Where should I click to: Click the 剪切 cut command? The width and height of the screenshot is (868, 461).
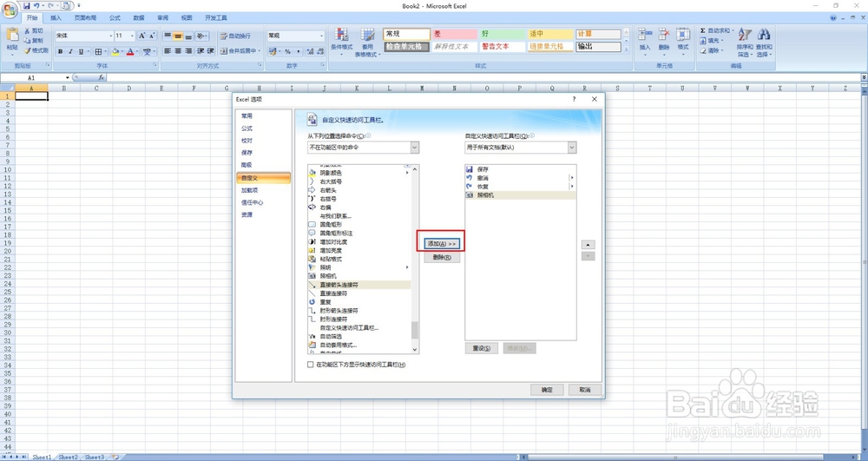pyautogui.click(x=33, y=31)
